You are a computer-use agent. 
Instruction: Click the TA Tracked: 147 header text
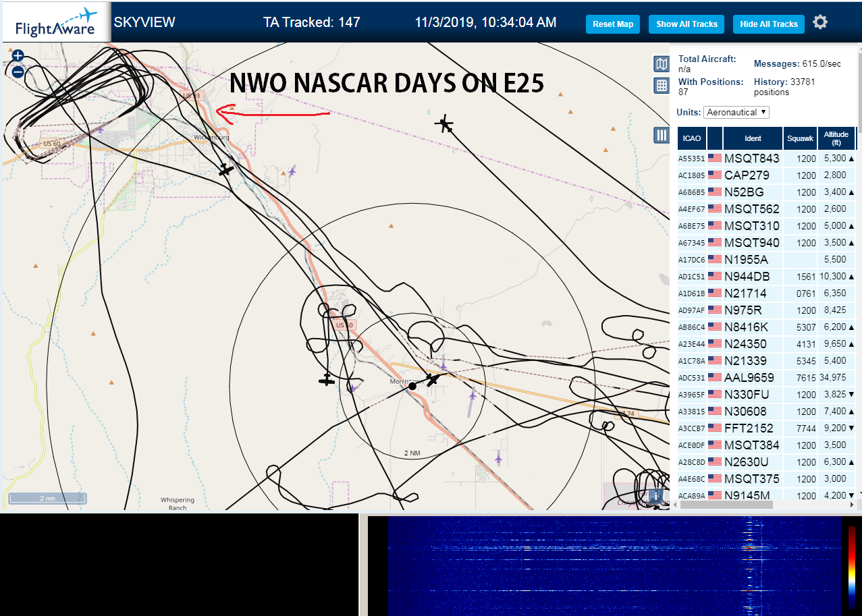point(311,22)
